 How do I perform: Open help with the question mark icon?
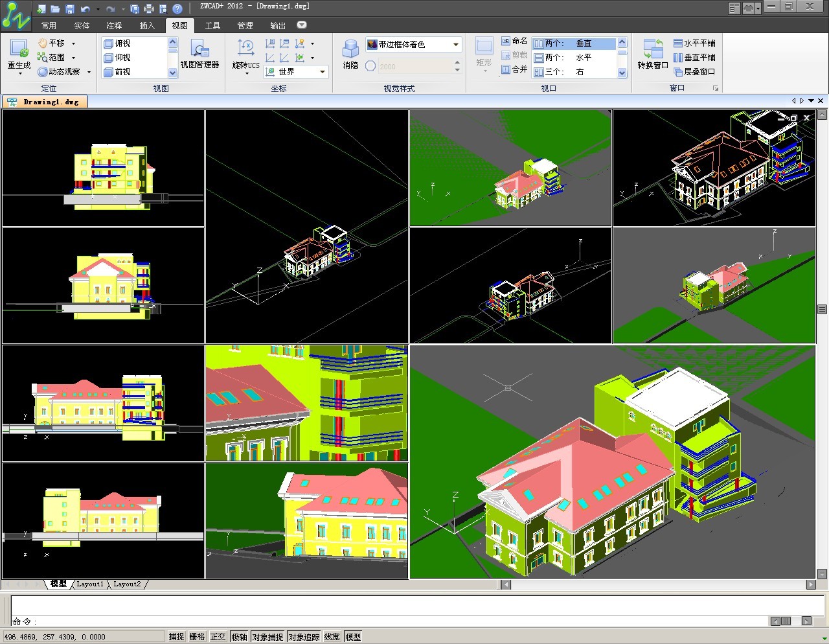(177, 9)
